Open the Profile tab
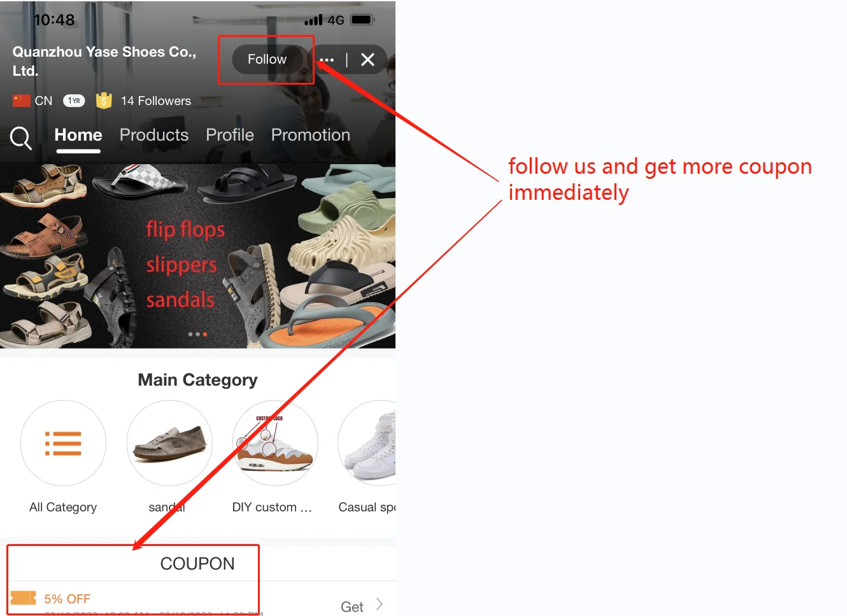Screen dimensions: 847x616 230,135
